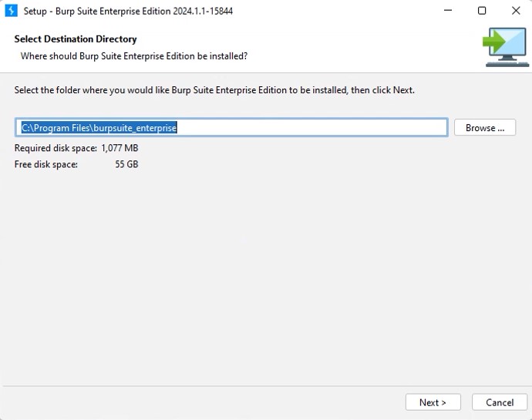Open the Browse ... folder picker
The height and width of the screenshot is (420, 532).
coord(485,128)
